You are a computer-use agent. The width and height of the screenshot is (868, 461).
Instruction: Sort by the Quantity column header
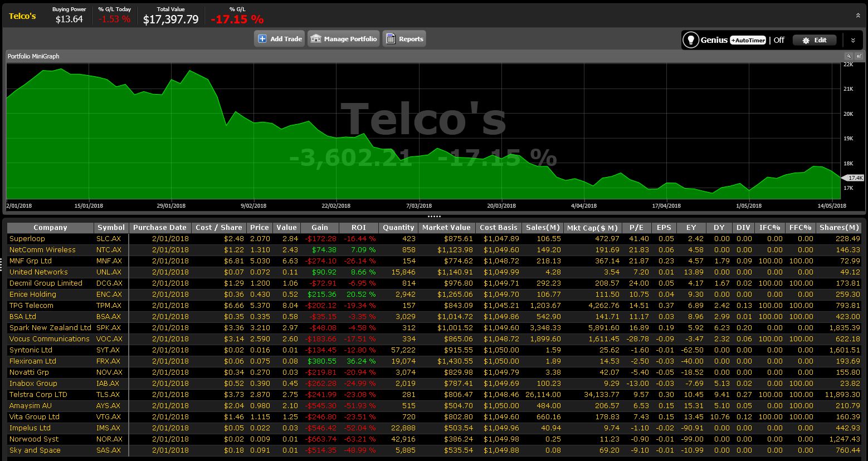[398, 227]
